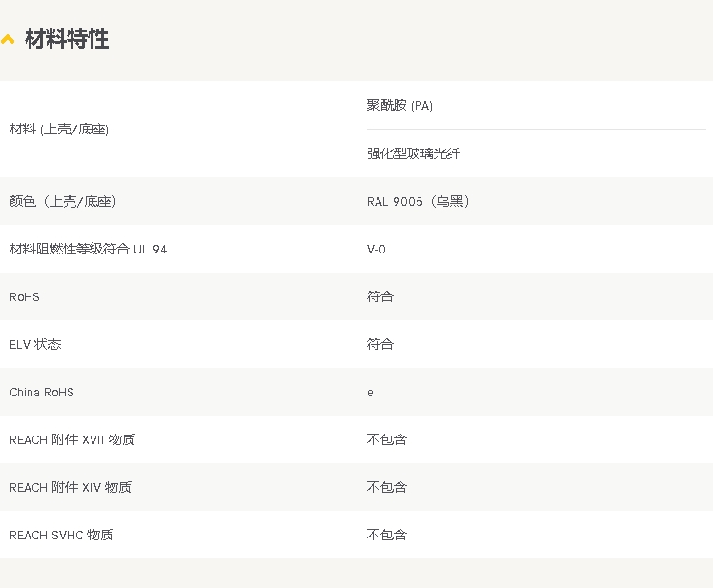Click 符合 value in RoHS row

[x=380, y=296]
